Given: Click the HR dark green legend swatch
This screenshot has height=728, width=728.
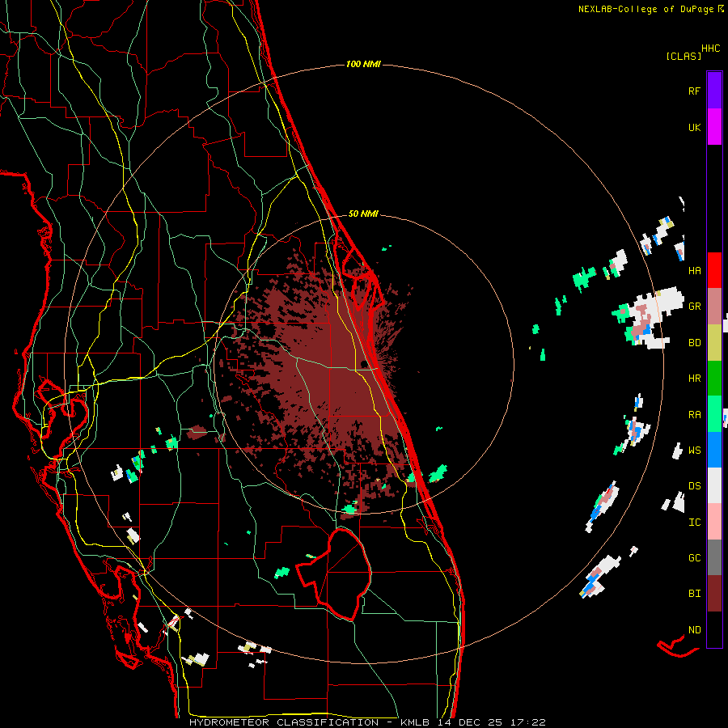Looking at the screenshot, I should coord(714,379).
